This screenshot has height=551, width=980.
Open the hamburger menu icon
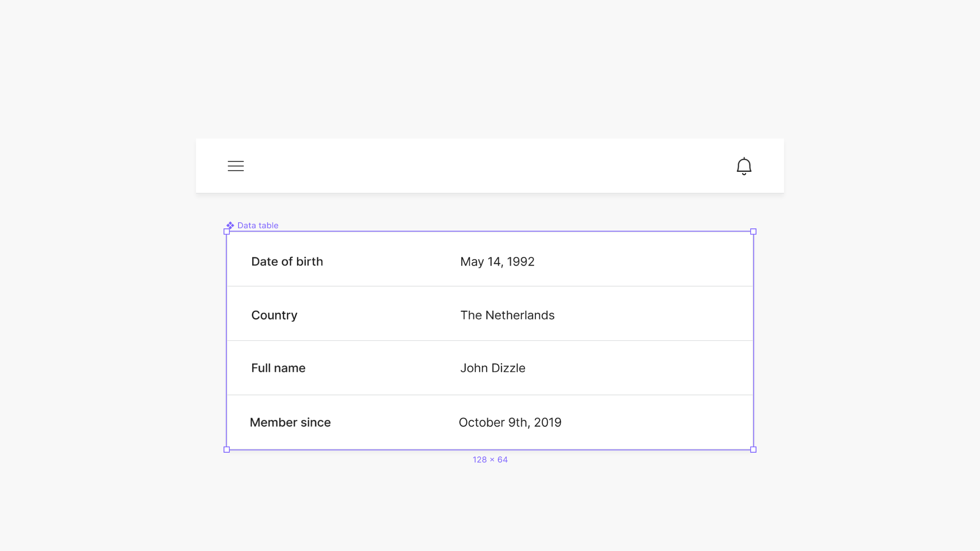point(235,166)
